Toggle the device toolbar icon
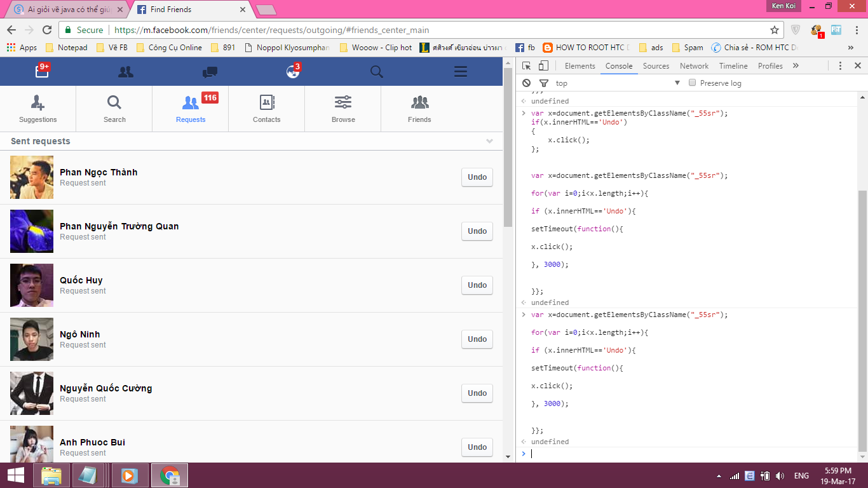868x488 pixels. coord(543,66)
